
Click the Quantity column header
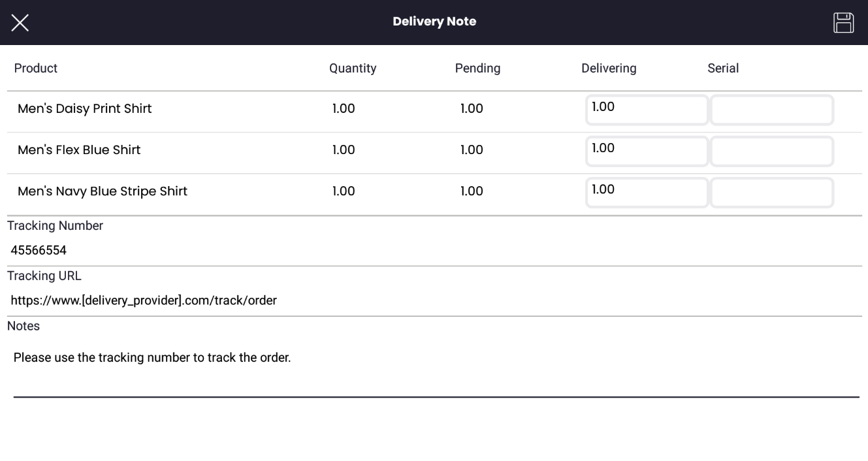coord(353,68)
